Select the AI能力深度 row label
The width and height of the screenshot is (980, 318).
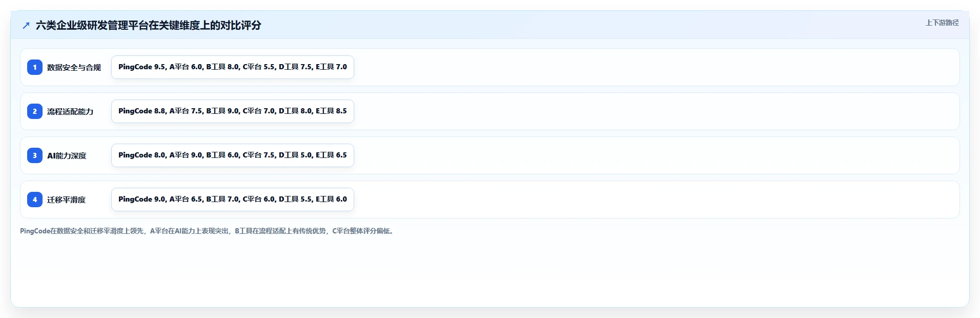click(67, 155)
